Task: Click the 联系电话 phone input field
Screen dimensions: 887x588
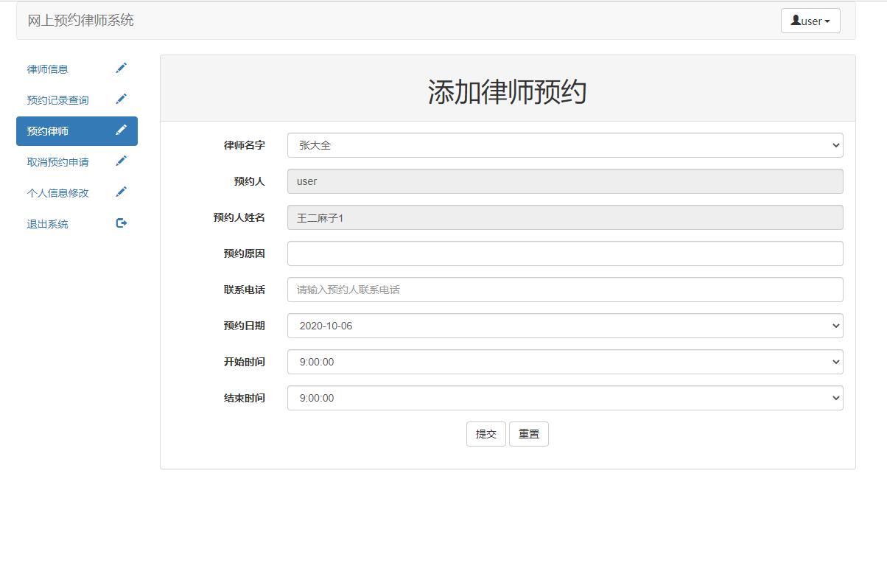Action: [565, 290]
